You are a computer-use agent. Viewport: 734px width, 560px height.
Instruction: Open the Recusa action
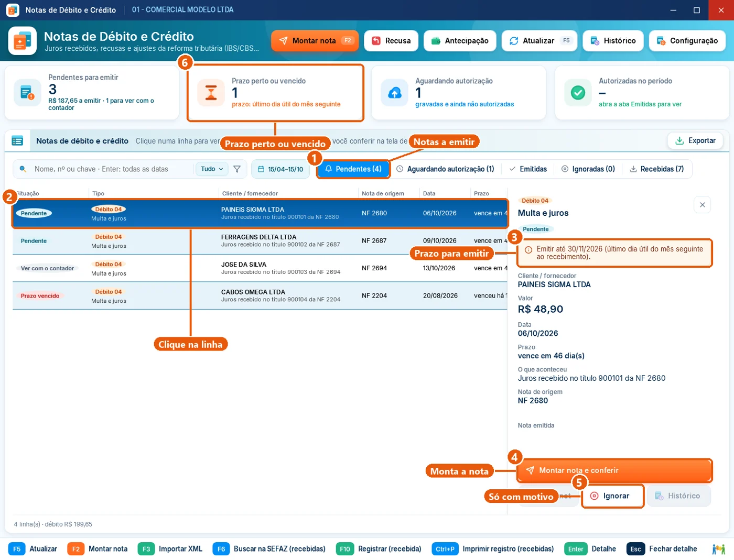coord(391,41)
